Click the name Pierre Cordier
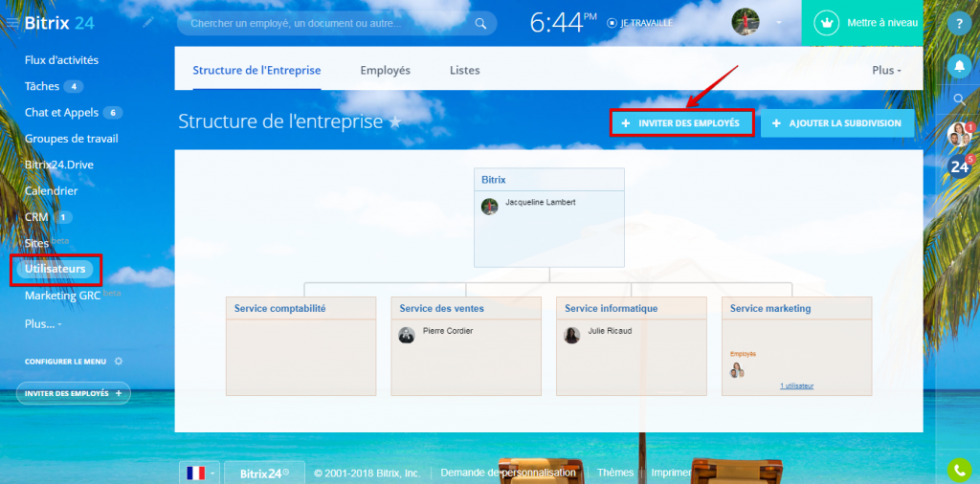980x484 pixels. tap(448, 331)
